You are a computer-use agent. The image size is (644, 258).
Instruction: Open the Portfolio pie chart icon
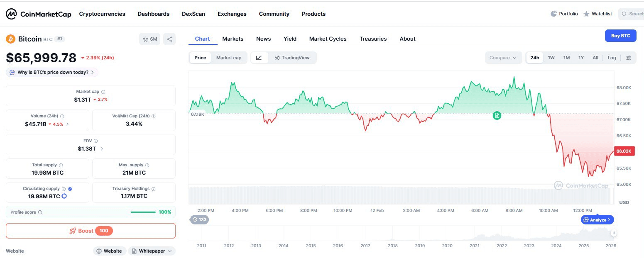[x=553, y=14]
